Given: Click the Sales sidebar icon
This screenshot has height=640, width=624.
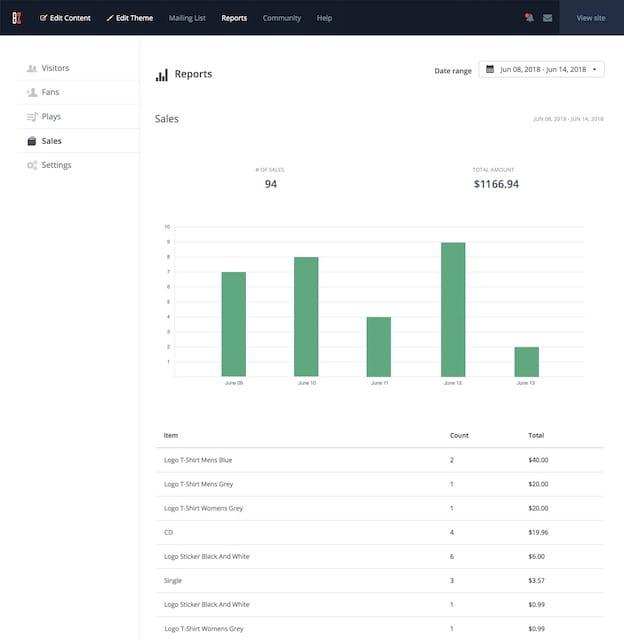Looking at the screenshot, I should (32, 141).
